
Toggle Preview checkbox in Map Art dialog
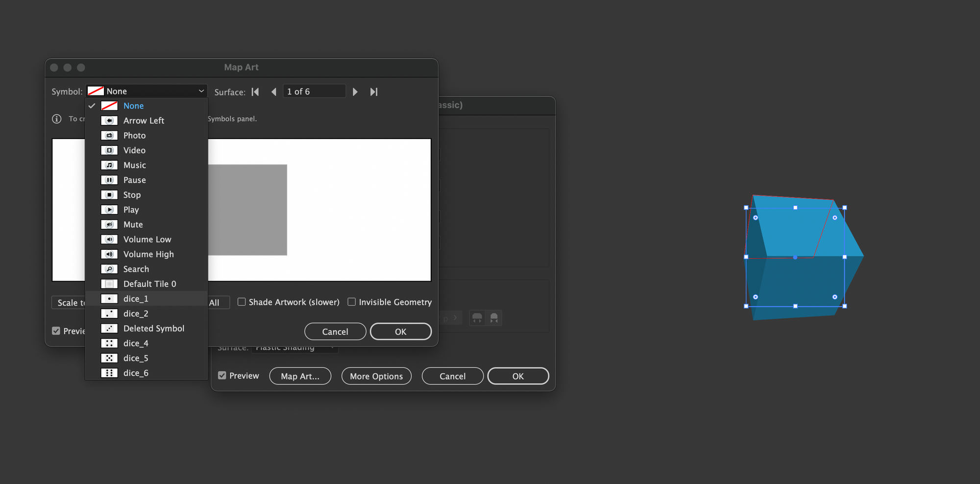[x=56, y=331]
